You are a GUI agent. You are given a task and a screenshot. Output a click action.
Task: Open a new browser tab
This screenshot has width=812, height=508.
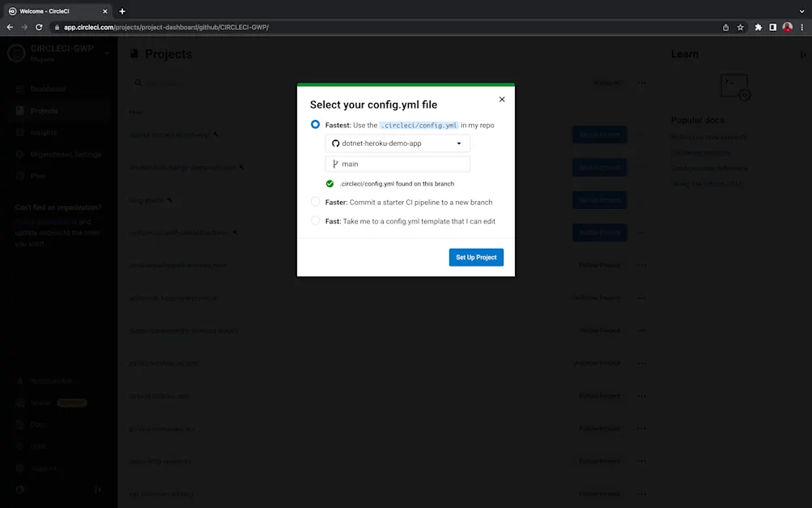coord(122,11)
